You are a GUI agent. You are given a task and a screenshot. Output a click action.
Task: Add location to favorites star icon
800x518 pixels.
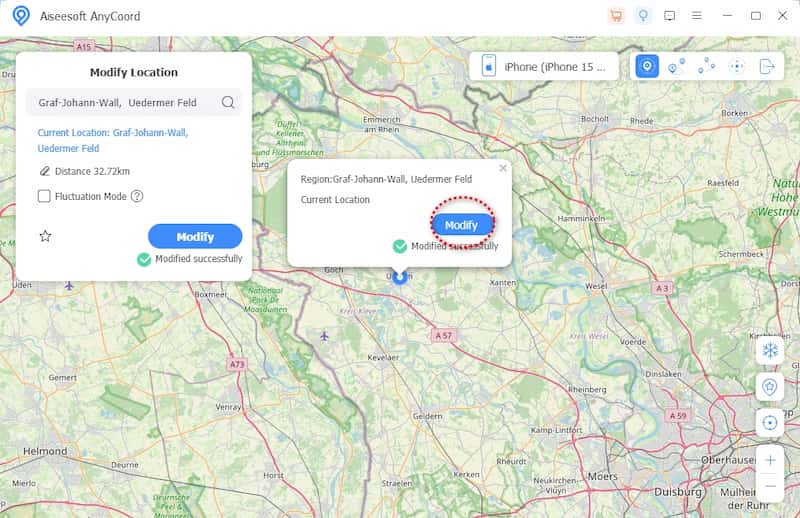pyautogui.click(x=45, y=236)
